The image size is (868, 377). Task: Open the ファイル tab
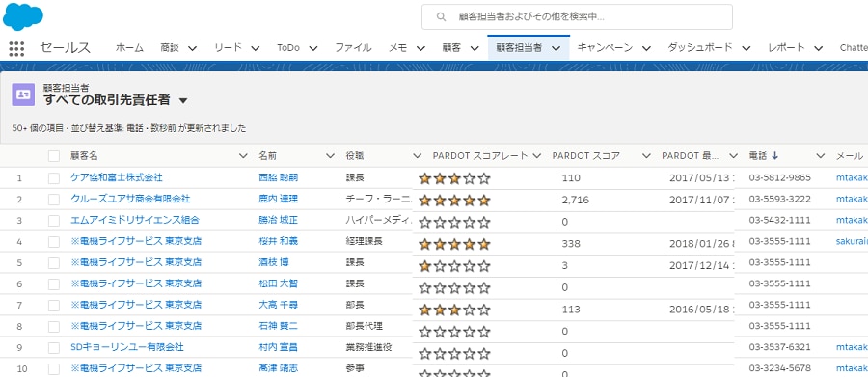pos(353,48)
